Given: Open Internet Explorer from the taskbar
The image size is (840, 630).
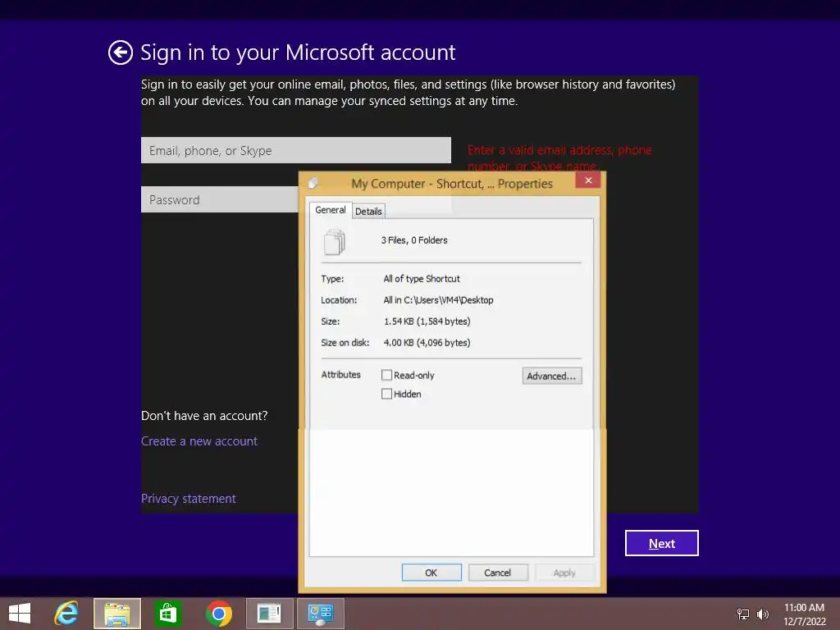Looking at the screenshot, I should (66, 614).
